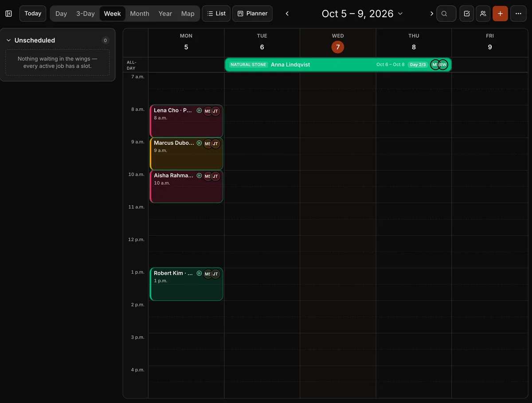This screenshot has width=532, height=403.
Task: Click the NATURAL STONE tag
Action: click(x=248, y=65)
